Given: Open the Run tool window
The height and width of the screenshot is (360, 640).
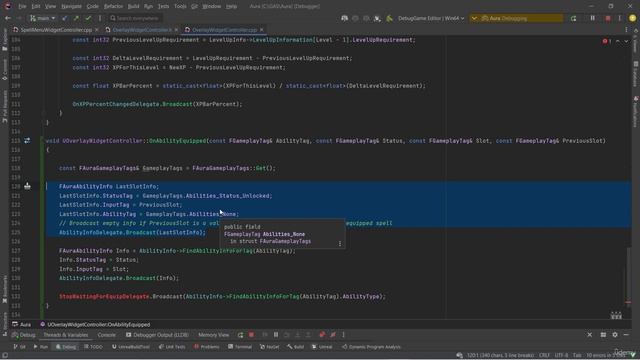Looking at the screenshot, I should click(x=40, y=347).
